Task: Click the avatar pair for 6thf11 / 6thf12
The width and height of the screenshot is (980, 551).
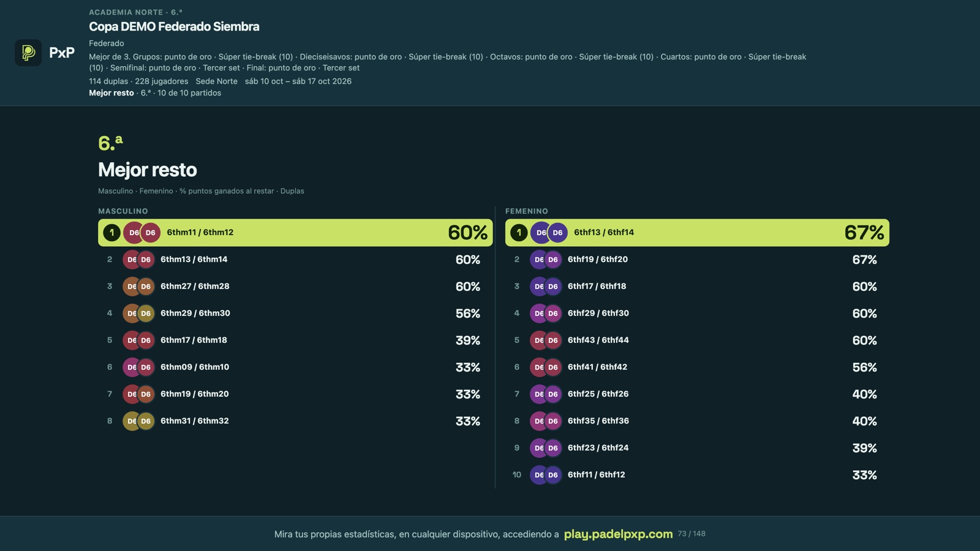Action: pyautogui.click(x=546, y=475)
